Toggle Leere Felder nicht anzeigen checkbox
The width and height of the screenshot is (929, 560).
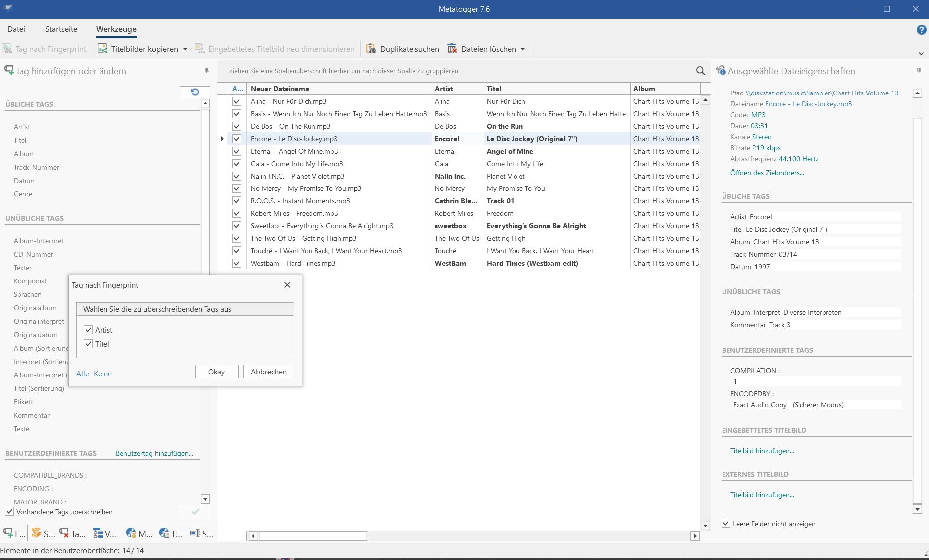coord(726,524)
